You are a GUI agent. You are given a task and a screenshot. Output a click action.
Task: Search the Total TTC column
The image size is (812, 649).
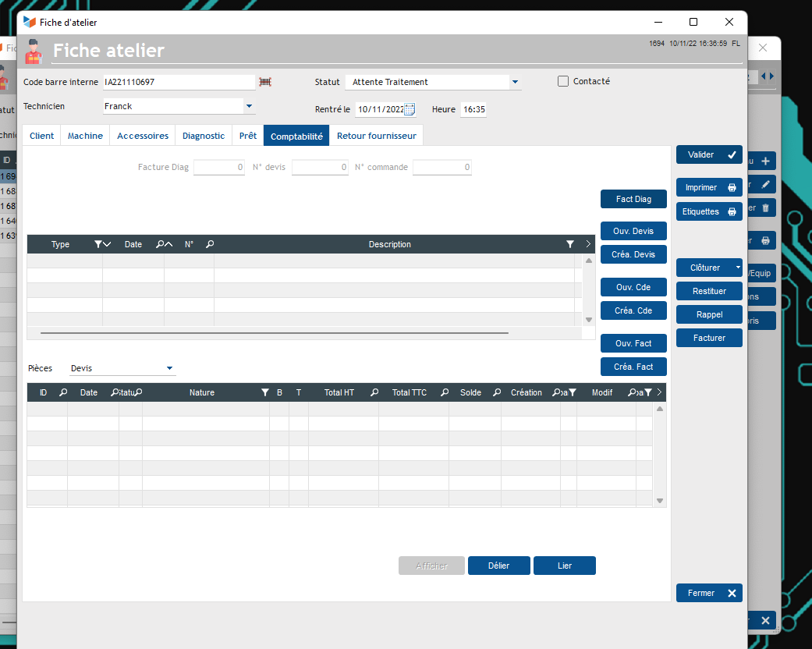[445, 392]
